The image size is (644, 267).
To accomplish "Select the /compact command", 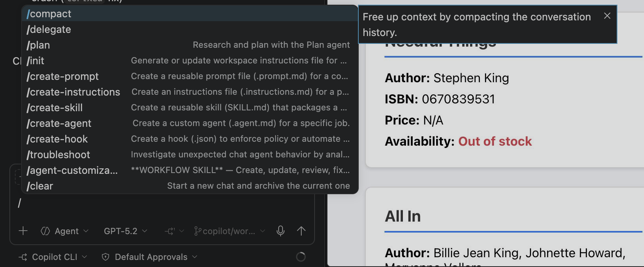I will (190, 14).
